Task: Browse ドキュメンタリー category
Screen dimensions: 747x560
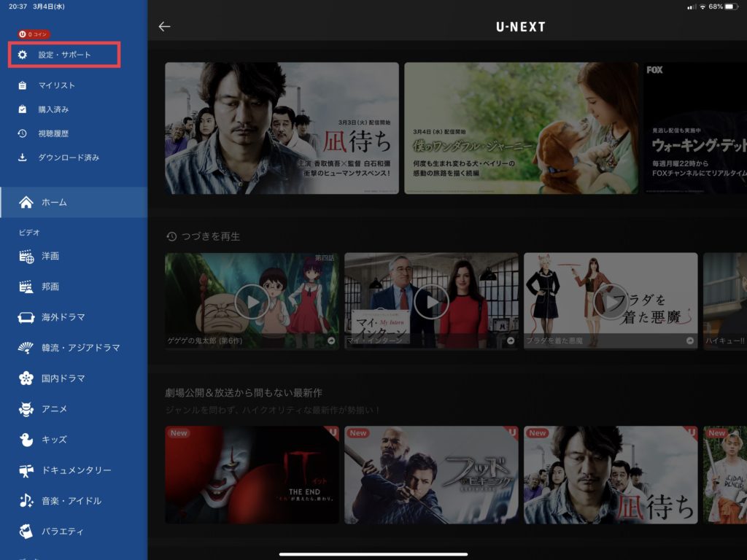Action: [x=77, y=470]
